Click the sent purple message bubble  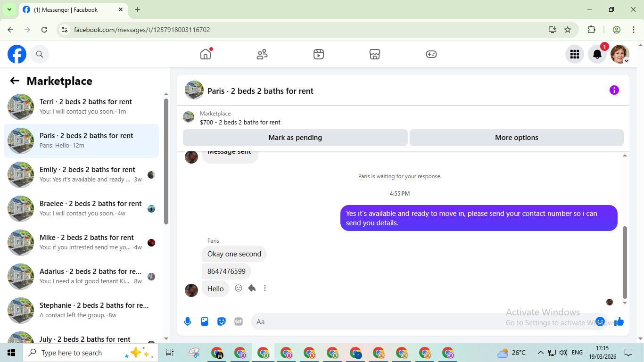click(x=479, y=218)
